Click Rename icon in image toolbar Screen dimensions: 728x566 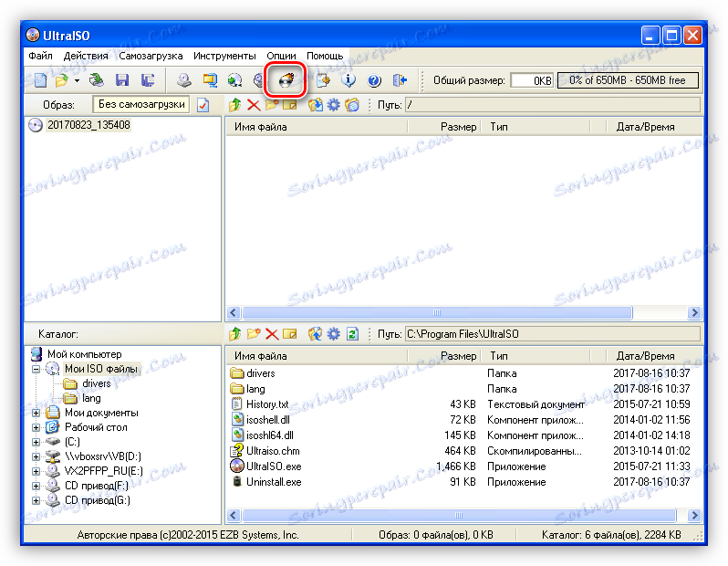(290, 105)
